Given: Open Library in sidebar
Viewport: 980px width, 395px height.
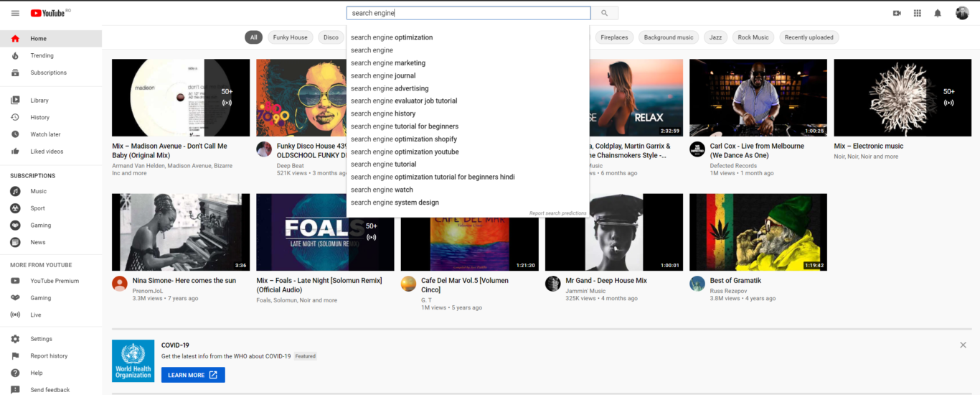Looking at the screenshot, I should (x=51, y=101).
